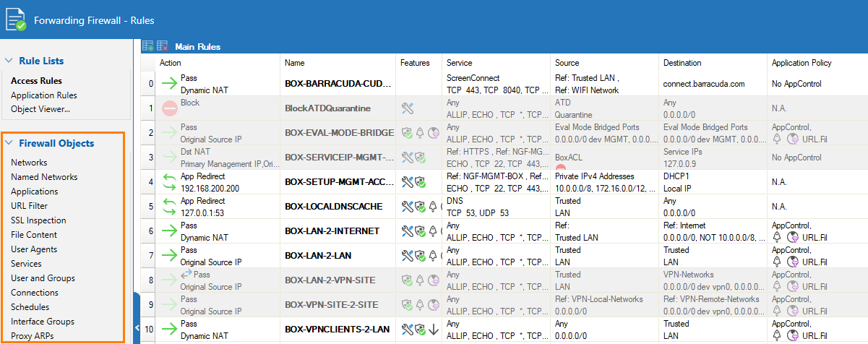This screenshot has height=344, width=868.
Task: Click the tools feature icon of BlockATDQuarantine
Action: click(408, 108)
